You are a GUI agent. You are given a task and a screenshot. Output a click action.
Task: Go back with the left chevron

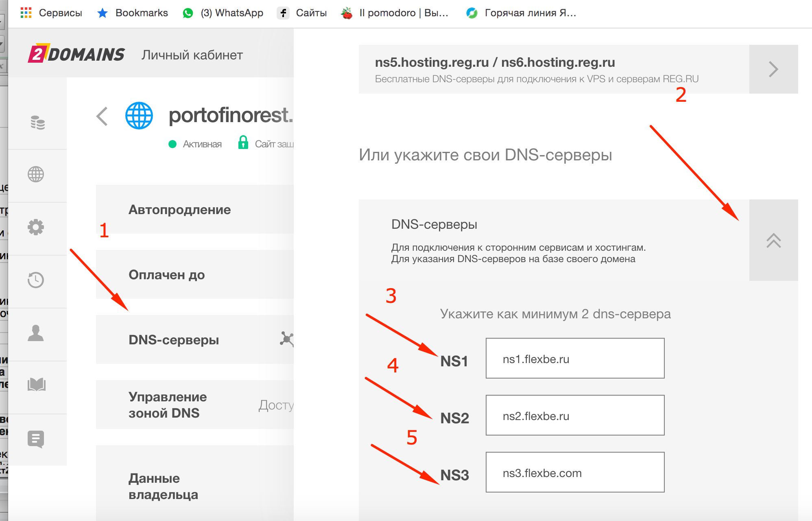[x=102, y=116]
